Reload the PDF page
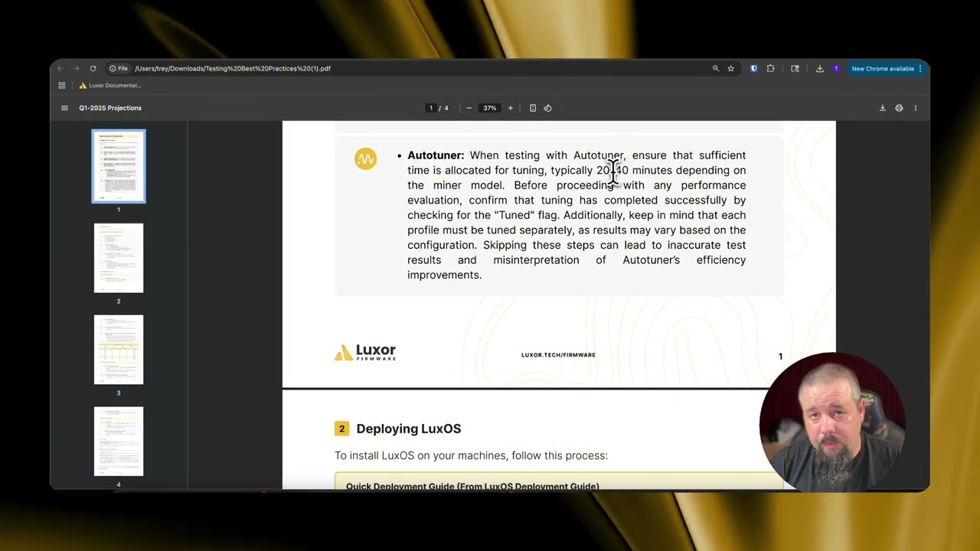 coord(93,69)
